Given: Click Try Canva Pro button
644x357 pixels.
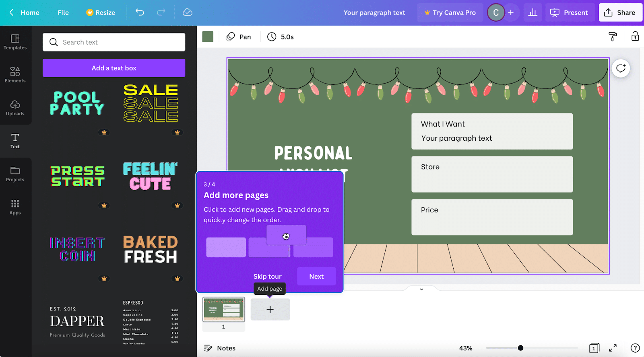Looking at the screenshot, I should point(450,12).
